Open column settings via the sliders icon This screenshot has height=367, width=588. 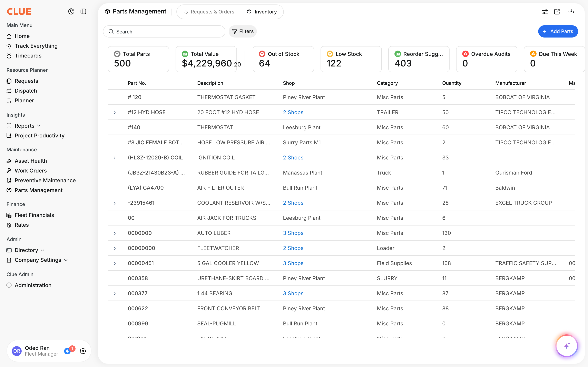[545, 11]
